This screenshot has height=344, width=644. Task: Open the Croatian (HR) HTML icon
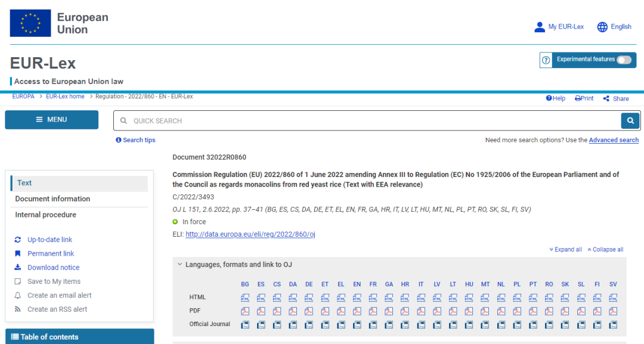click(405, 297)
